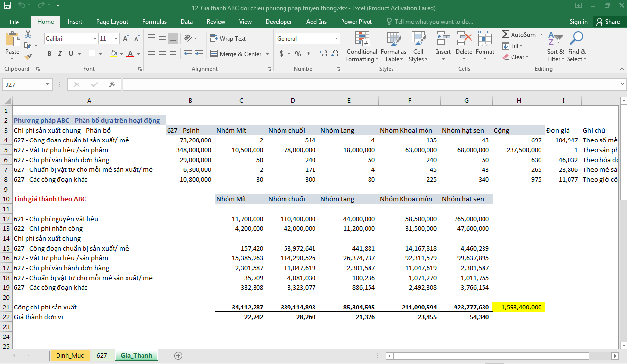Click the Format Painter brush icon
The image size is (627, 364).
28,57
